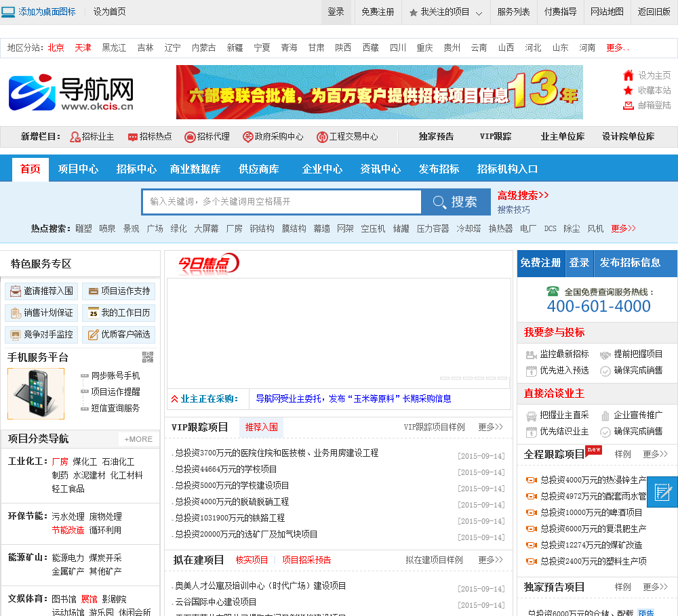Open 搜索技巧 search tips link
Image resolution: width=678 pixels, height=616 pixels.
coord(513,209)
